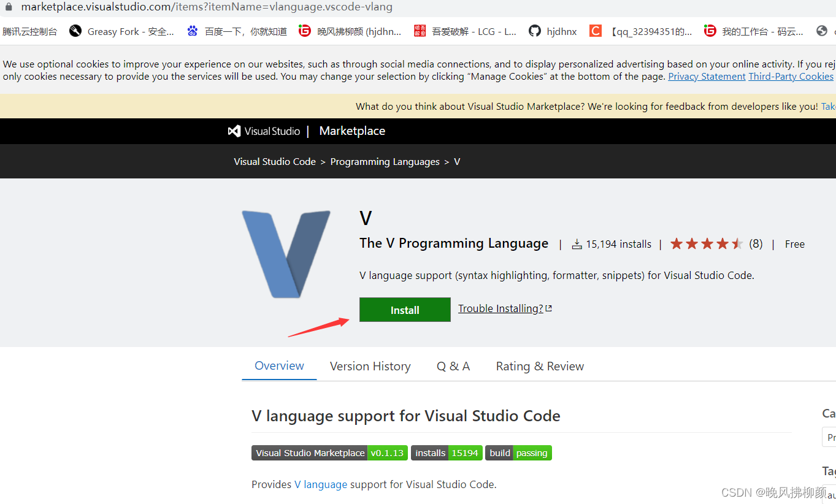This screenshot has width=836, height=504.
Task: Open the V language hyperlink
Action: (321, 484)
